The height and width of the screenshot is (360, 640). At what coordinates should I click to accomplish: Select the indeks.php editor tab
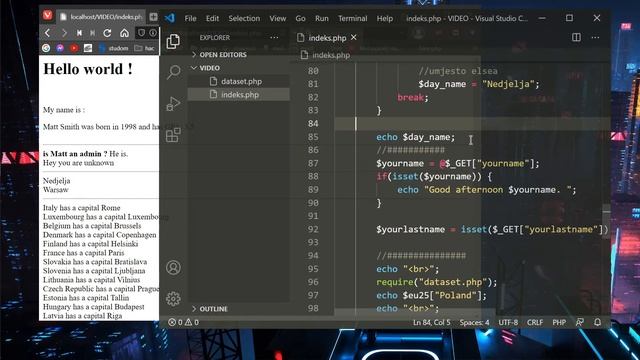pos(327,38)
